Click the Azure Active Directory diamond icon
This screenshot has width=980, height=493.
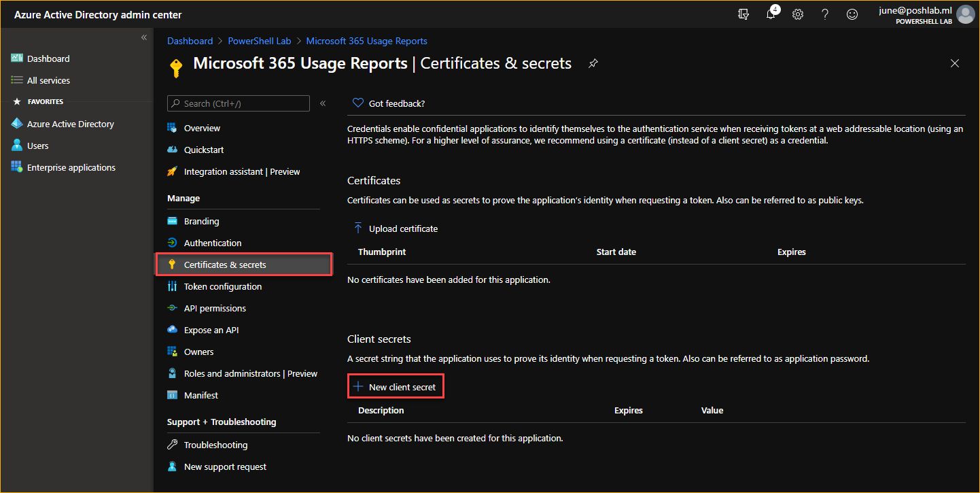click(x=17, y=124)
